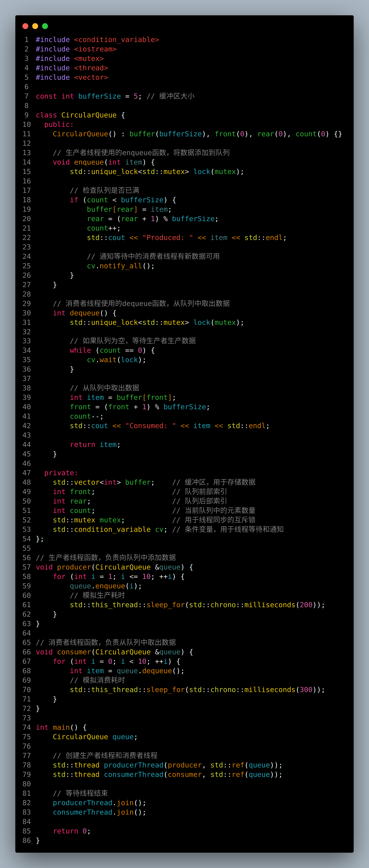
Task: Click the '#include <mutex>' line
Action: click(x=70, y=59)
